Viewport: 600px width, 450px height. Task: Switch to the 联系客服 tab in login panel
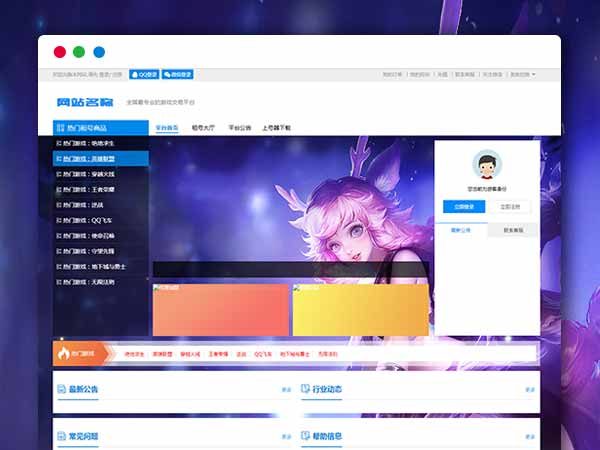pos(514,229)
